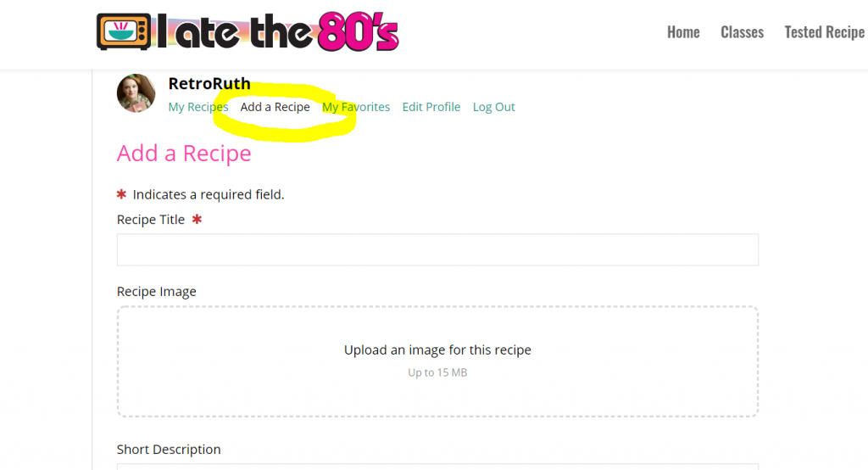The height and width of the screenshot is (470, 868).
Task: Focus the Recipe Title input field
Action: click(437, 249)
